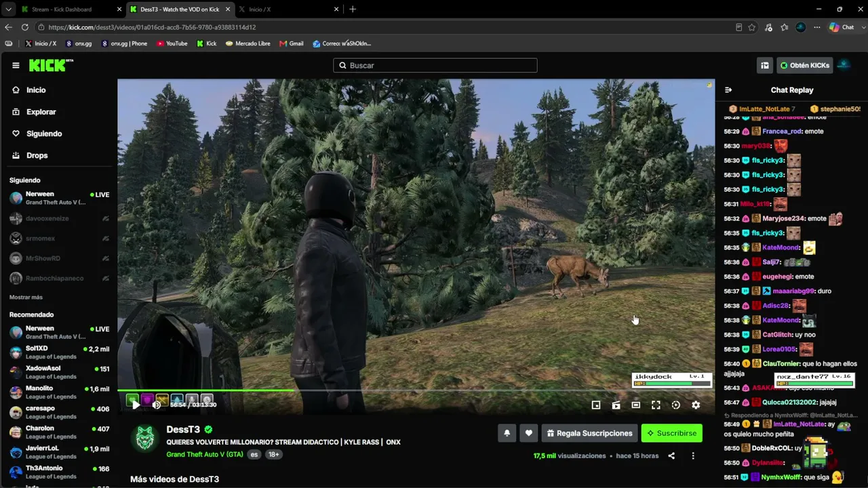This screenshot has height=488, width=868.
Task: Open caresapo recommended channel
Action: 59,412
